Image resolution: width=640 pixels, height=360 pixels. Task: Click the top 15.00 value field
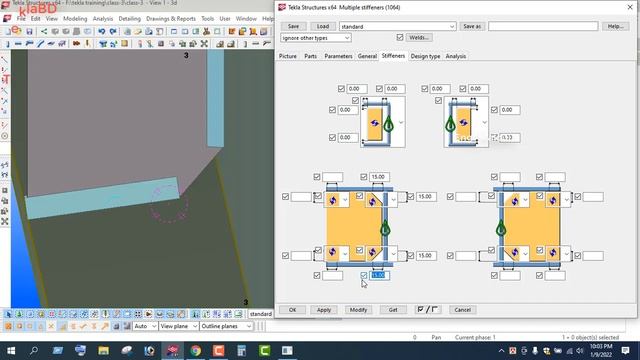coord(379,177)
